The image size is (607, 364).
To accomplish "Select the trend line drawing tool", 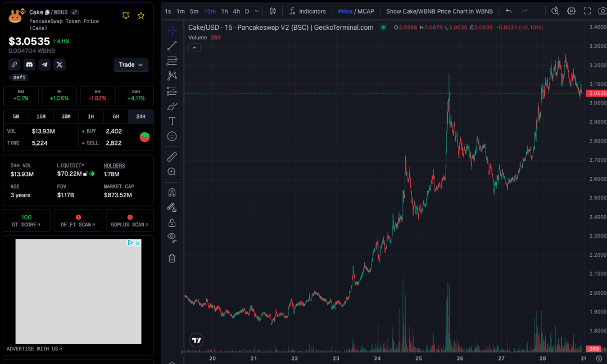I will click(x=172, y=46).
